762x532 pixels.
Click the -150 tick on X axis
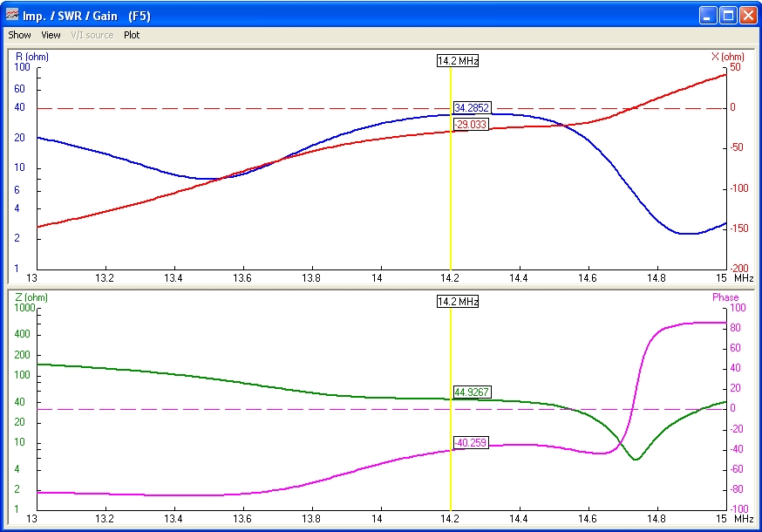click(738, 228)
